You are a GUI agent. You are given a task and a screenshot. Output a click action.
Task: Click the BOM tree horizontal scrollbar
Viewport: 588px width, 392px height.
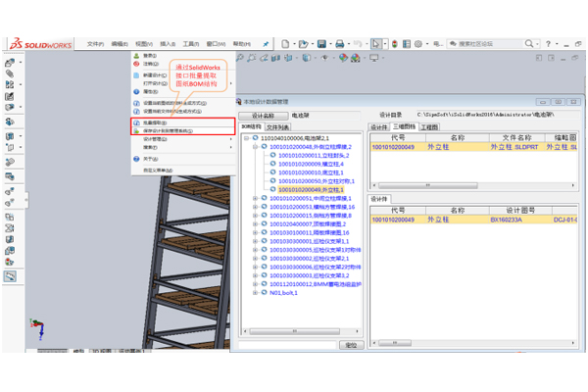(x=300, y=331)
